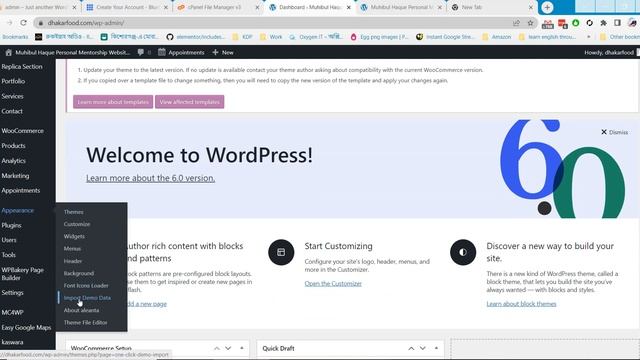Click View affected templates button
This screenshot has height=360, width=640.
click(x=189, y=102)
